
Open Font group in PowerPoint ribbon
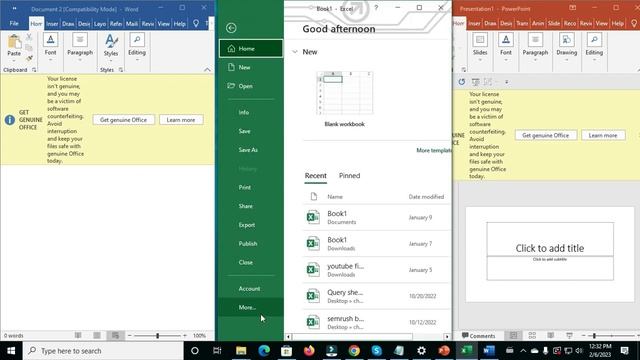click(x=506, y=47)
